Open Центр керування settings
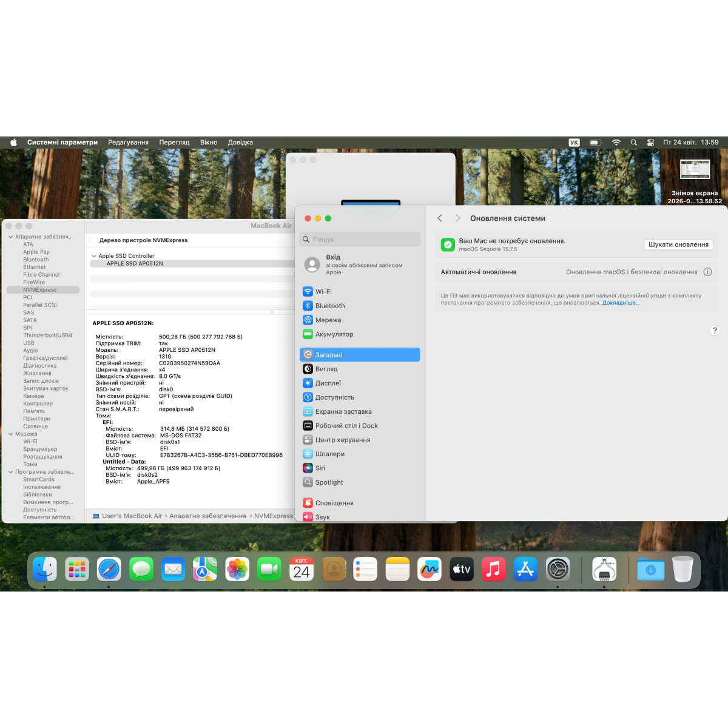 [360, 440]
